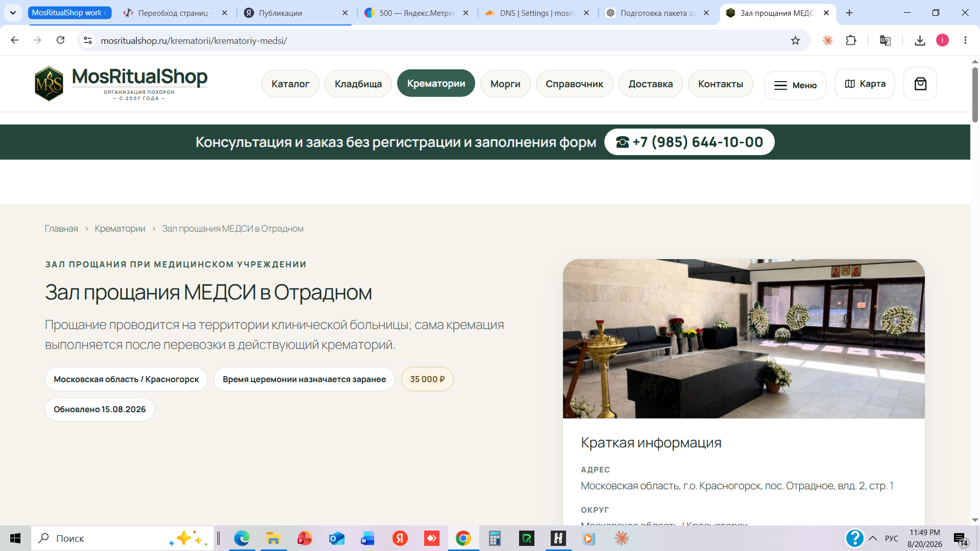Open the Контакты menu item
The width and height of the screenshot is (980, 551).
[x=721, y=84]
